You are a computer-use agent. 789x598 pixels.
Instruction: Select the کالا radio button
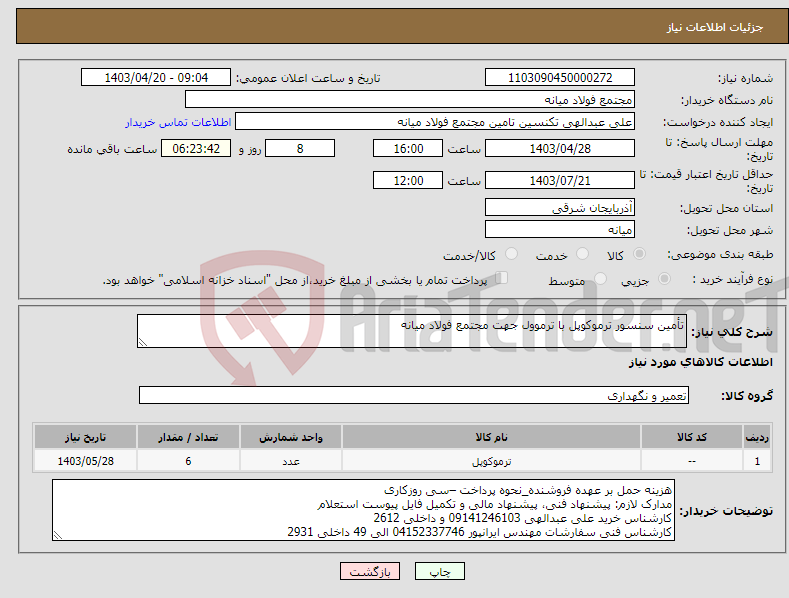point(639,254)
